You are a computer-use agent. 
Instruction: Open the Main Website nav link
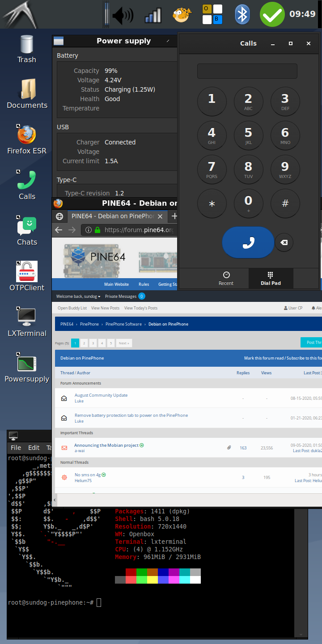[x=116, y=284]
